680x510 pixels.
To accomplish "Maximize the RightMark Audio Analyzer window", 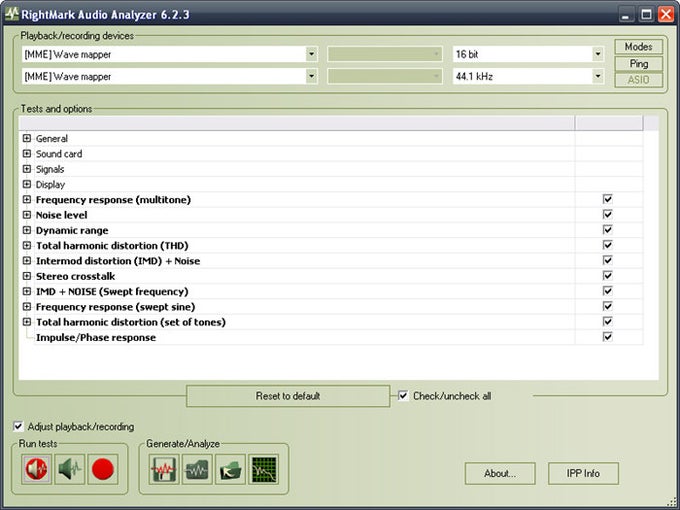I will [646, 14].
